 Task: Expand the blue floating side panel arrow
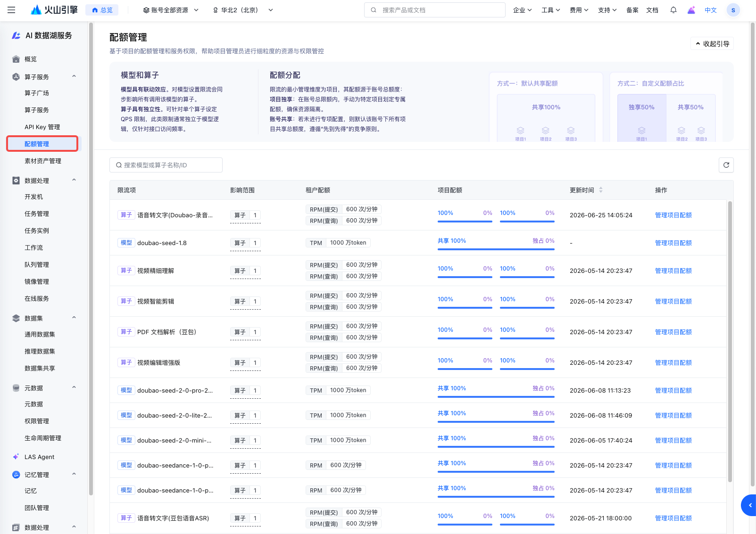749,505
